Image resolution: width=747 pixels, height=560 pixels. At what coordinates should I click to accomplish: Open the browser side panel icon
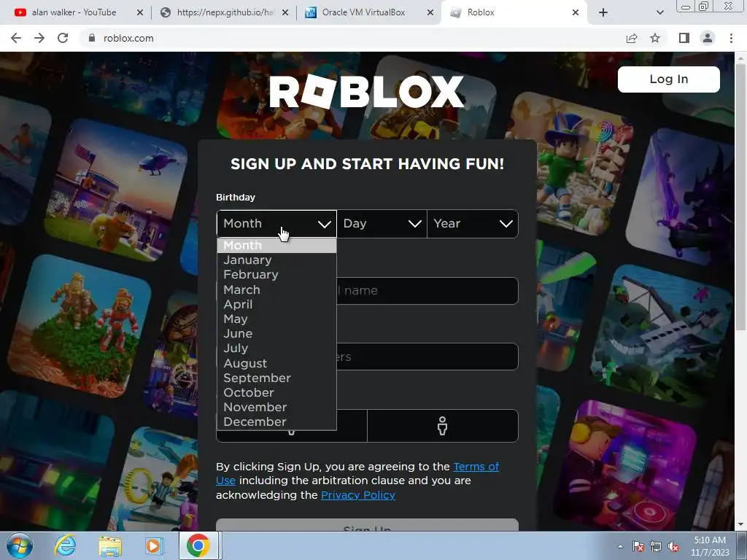684,38
